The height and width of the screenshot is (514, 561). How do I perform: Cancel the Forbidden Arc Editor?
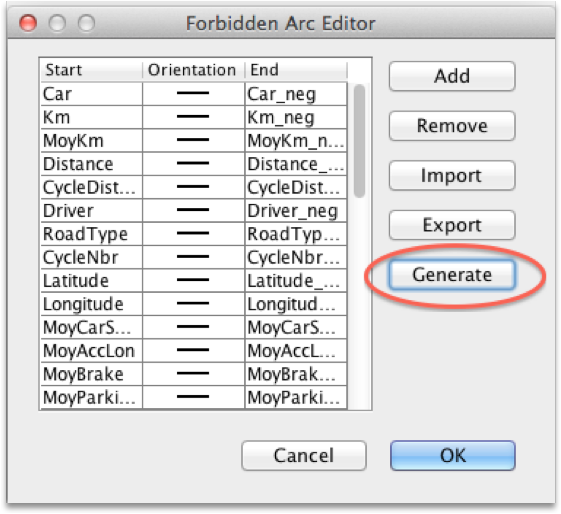[x=304, y=455]
